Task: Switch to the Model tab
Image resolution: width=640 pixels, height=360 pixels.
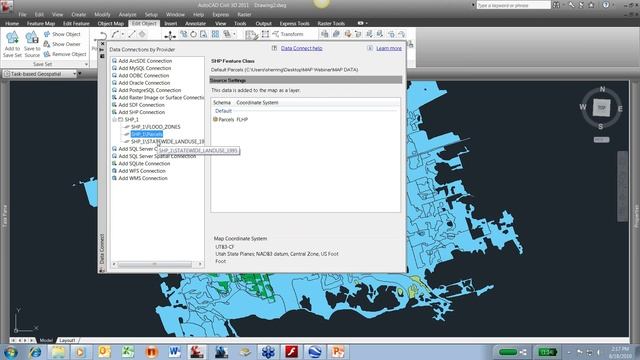Action: 46,340
